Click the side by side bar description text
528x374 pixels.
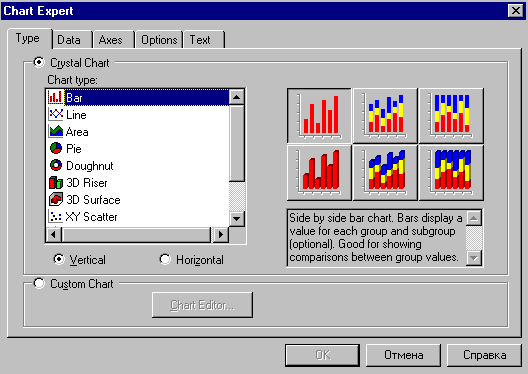[x=375, y=237]
